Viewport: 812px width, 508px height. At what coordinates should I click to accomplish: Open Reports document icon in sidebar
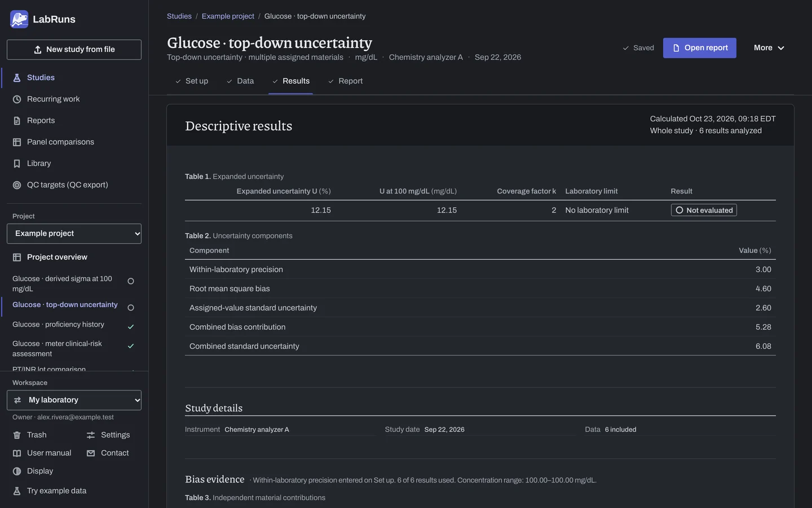(17, 121)
